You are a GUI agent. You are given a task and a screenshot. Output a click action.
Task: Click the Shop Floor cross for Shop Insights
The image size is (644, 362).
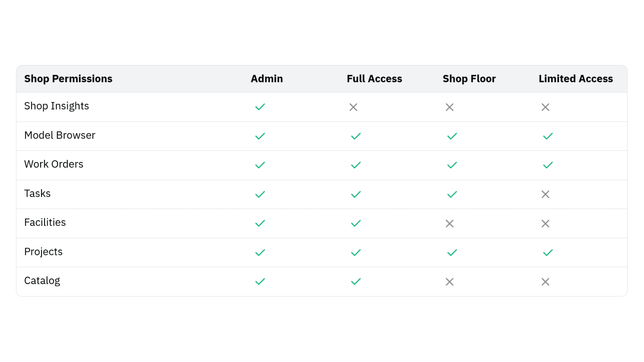click(x=449, y=107)
